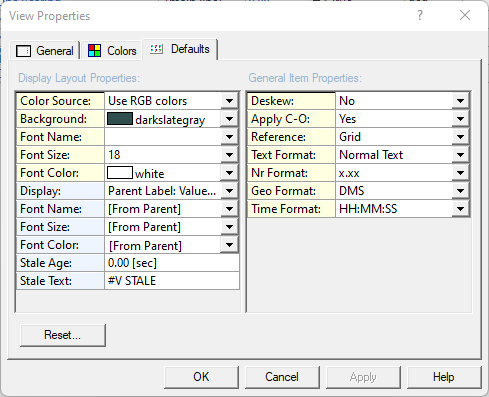489x397 pixels.
Task: Expand the Background color dropdown
Action: click(x=229, y=119)
